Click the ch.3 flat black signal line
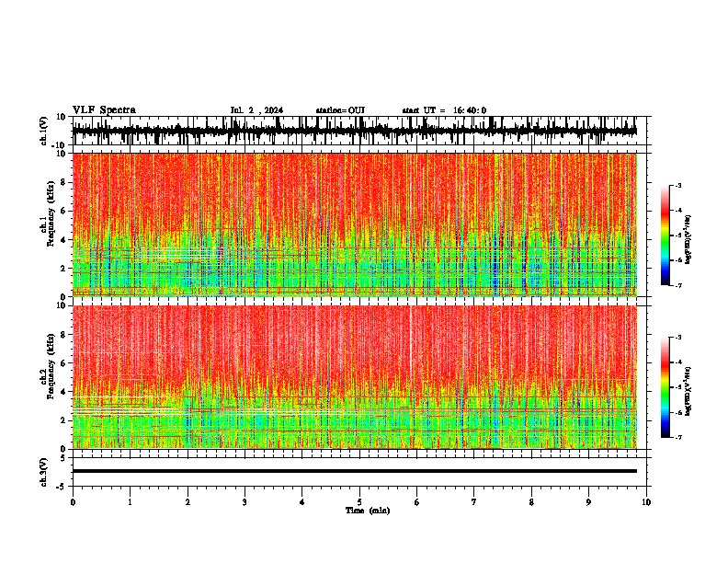Screen dimensions: 728x563 tap(355, 471)
